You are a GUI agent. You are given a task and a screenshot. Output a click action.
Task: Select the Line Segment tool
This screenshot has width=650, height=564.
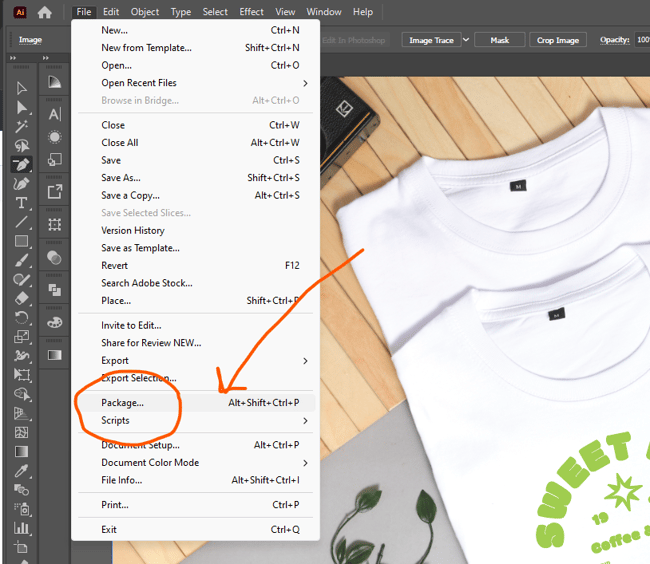(22, 222)
